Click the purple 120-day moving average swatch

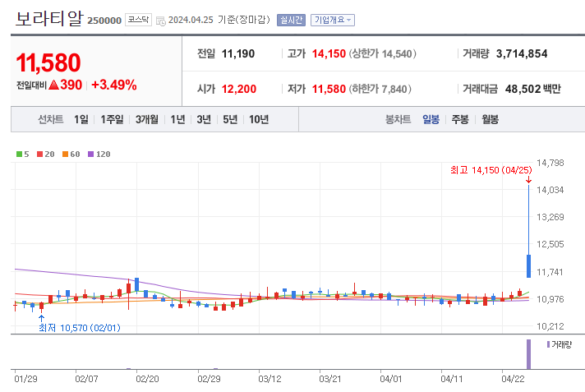(x=90, y=154)
